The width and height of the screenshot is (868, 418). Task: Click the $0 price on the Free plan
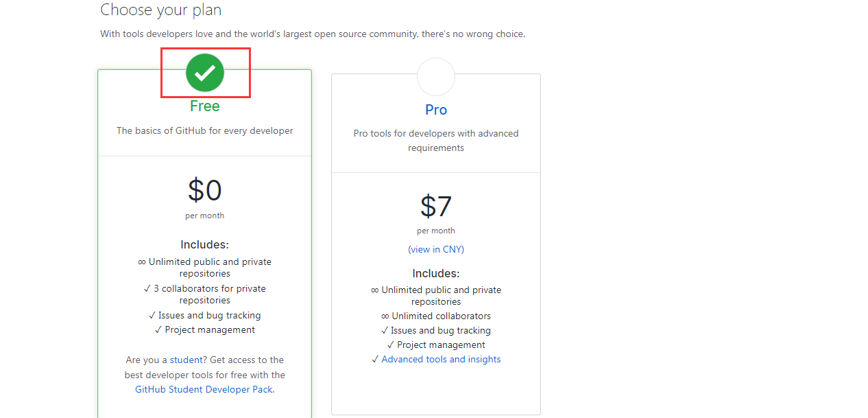[205, 190]
